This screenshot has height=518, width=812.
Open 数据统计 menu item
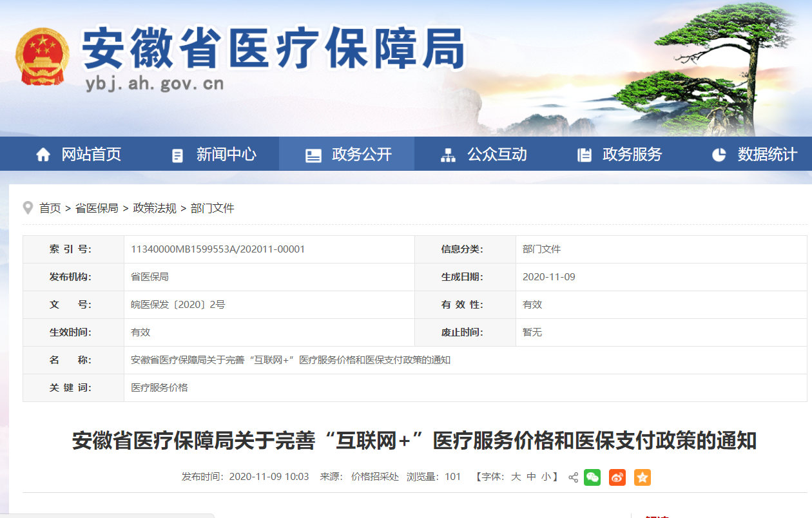click(768, 155)
